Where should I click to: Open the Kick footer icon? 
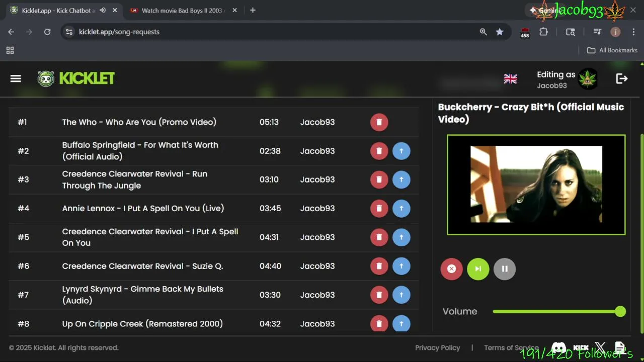click(581, 347)
